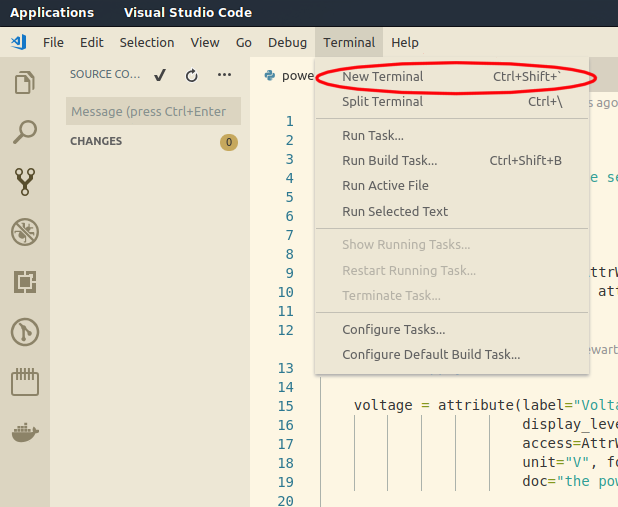Click the VS Code logo icon
The width and height of the screenshot is (618, 507).
click(x=19, y=42)
